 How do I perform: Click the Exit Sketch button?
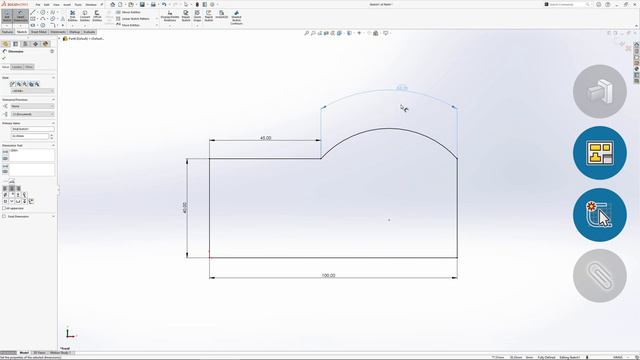click(7, 16)
